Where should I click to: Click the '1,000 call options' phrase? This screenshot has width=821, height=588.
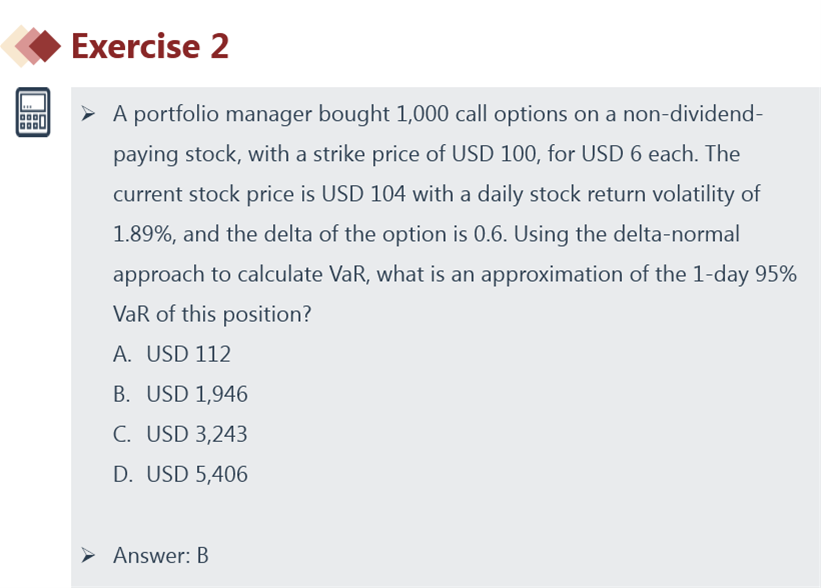482,114
